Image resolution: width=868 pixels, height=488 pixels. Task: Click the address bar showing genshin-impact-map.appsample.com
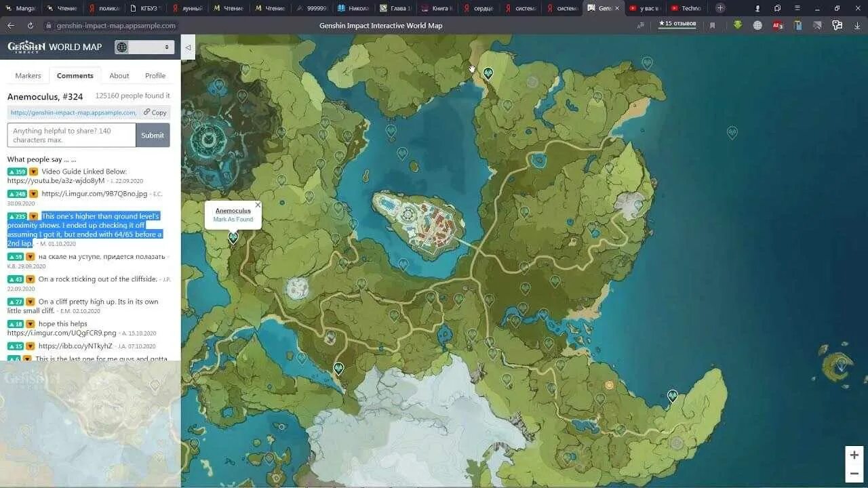click(116, 25)
